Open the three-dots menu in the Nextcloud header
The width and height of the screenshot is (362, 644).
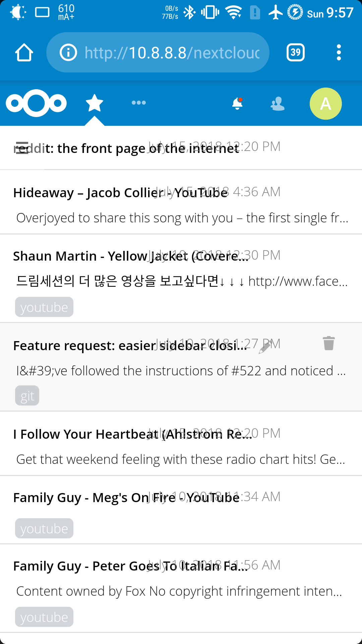[139, 103]
